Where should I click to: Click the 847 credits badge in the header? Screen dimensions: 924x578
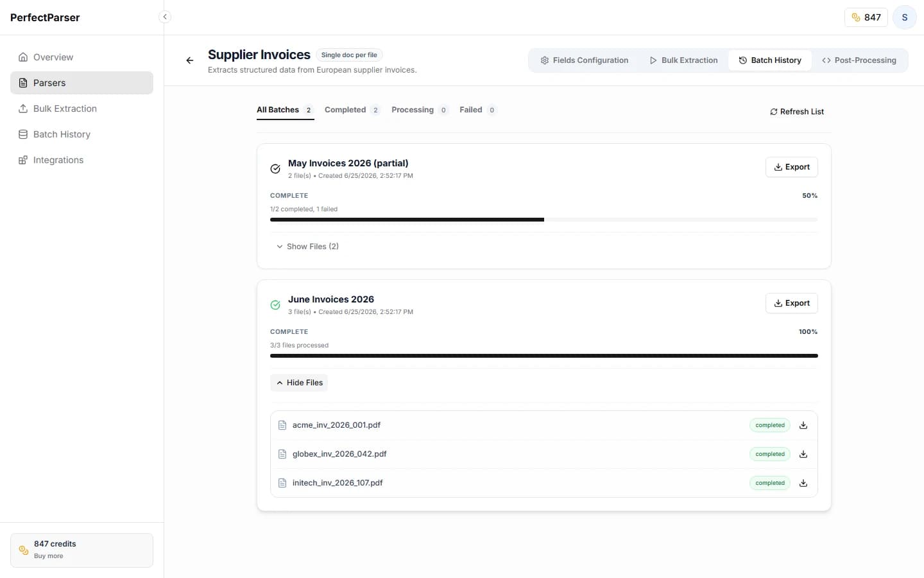pyautogui.click(x=866, y=17)
